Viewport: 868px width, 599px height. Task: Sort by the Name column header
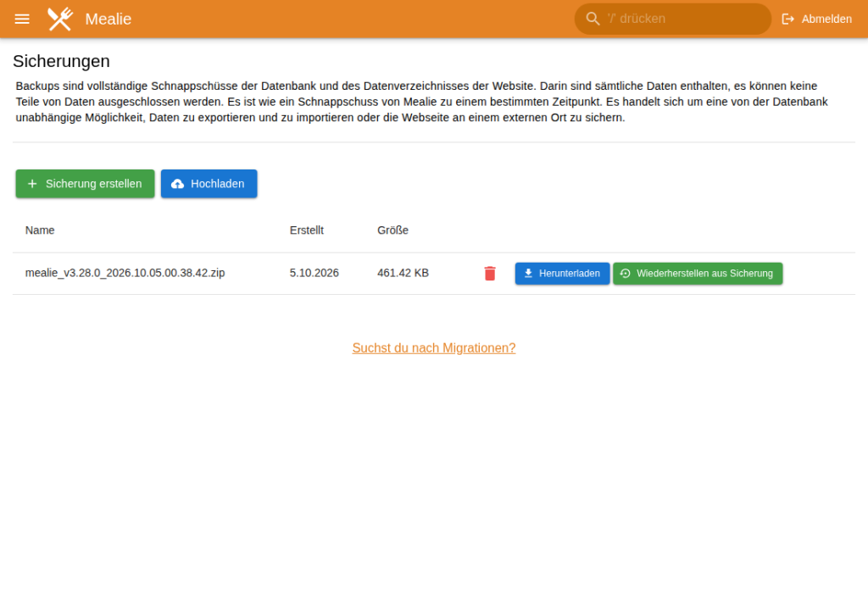click(40, 230)
